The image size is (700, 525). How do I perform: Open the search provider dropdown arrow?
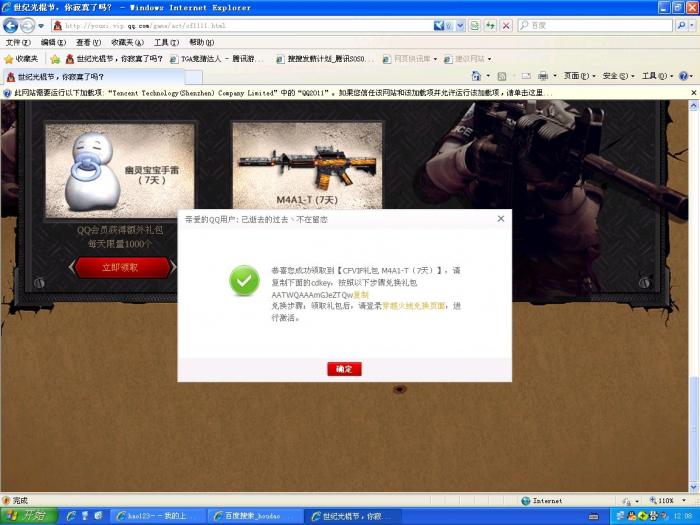click(x=692, y=25)
